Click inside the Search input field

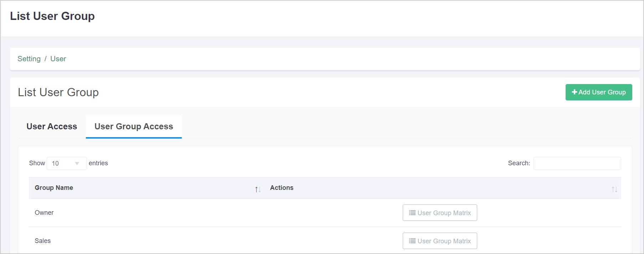(x=577, y=163)
